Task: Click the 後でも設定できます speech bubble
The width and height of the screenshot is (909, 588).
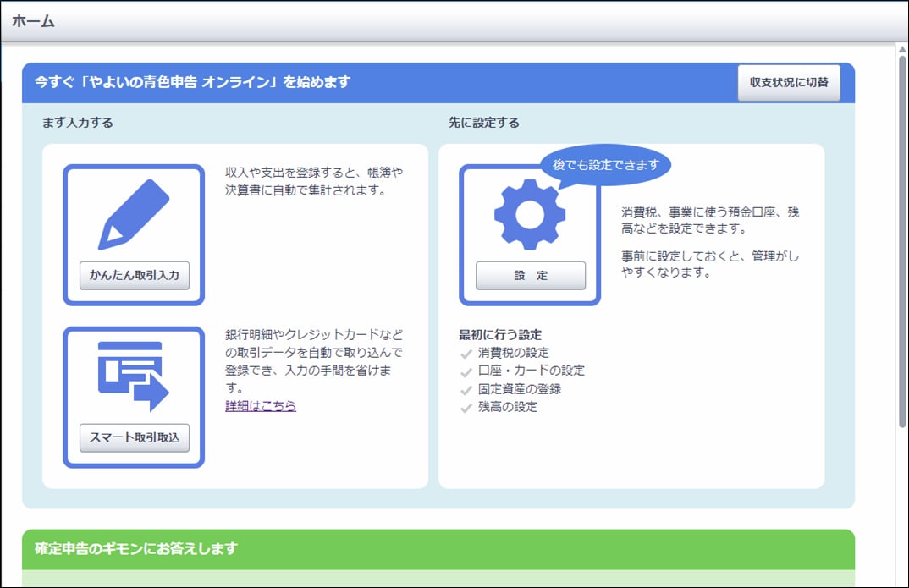Action: [x=605, y=165]
